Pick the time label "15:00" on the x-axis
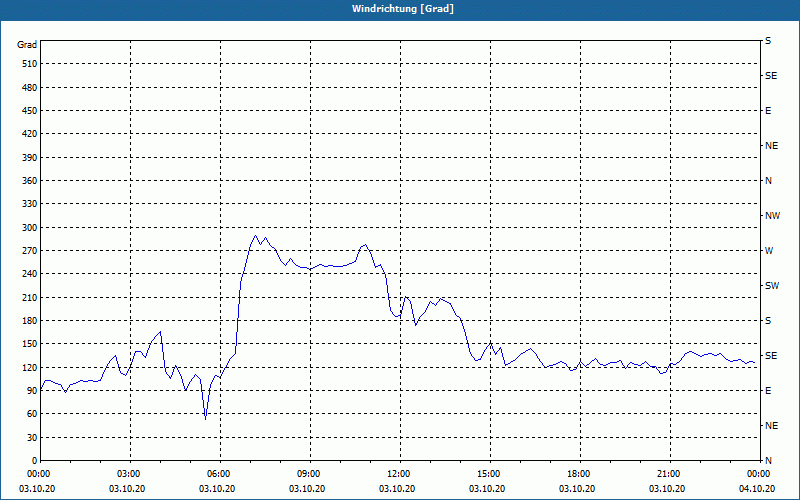 pyautogui.click(x=491, y=473)
